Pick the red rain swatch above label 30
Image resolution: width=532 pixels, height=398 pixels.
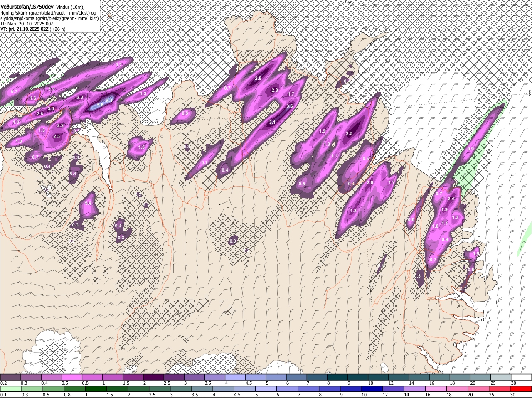pos(521,389)
